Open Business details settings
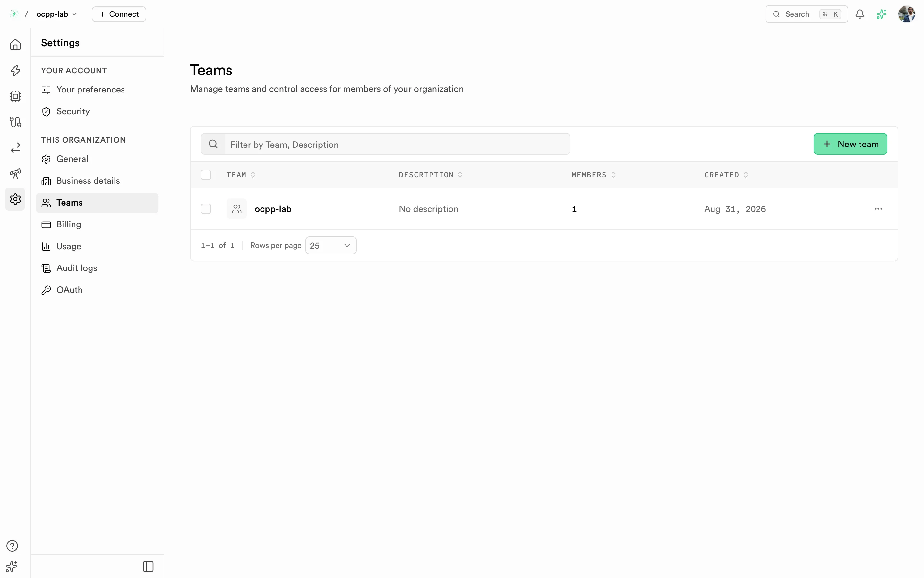 [97, 181]
